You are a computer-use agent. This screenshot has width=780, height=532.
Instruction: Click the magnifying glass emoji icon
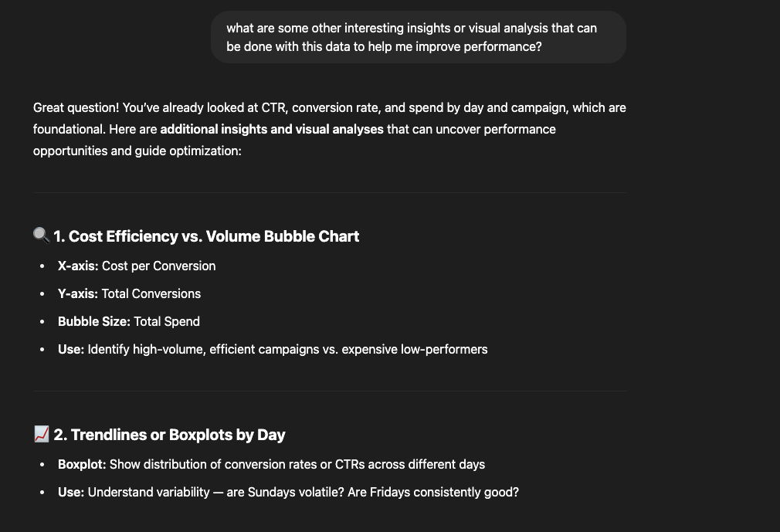click(41, 236)
